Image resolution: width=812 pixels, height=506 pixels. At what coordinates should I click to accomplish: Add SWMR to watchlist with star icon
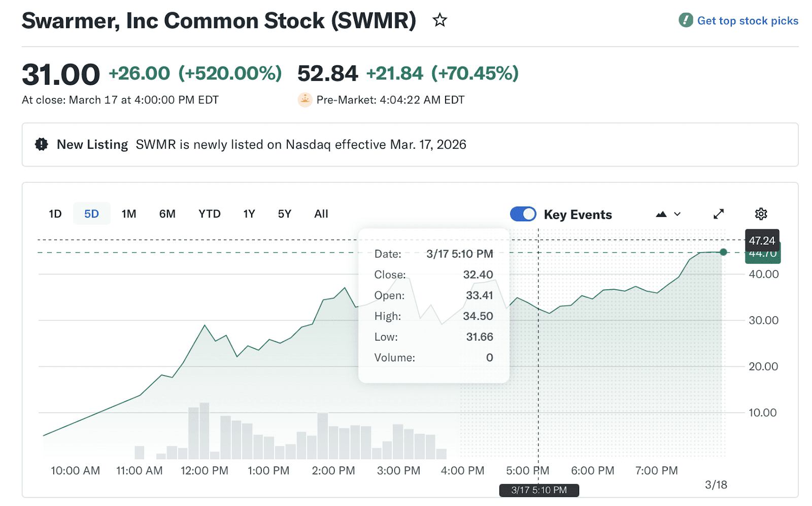[x=439, y=20]
